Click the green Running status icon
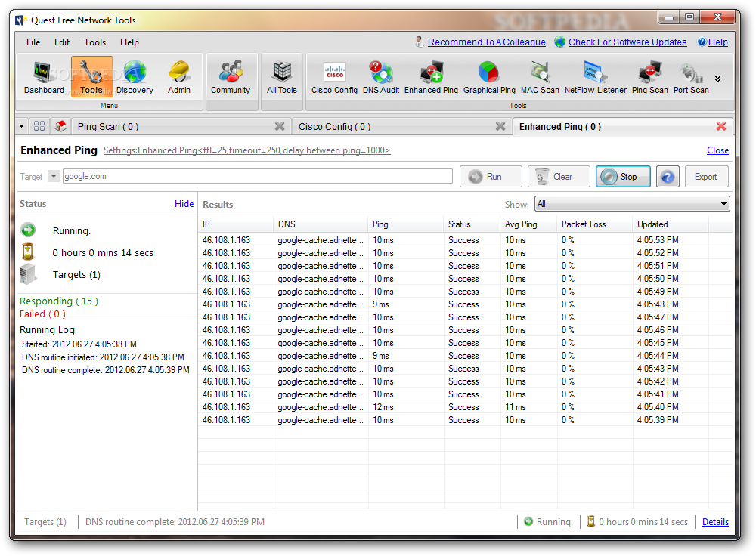 28,230
